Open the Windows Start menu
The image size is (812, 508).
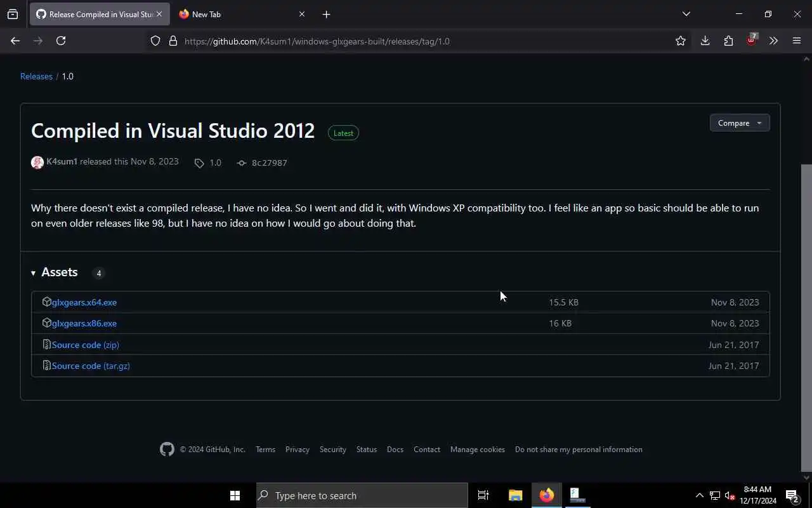point(235,495)
